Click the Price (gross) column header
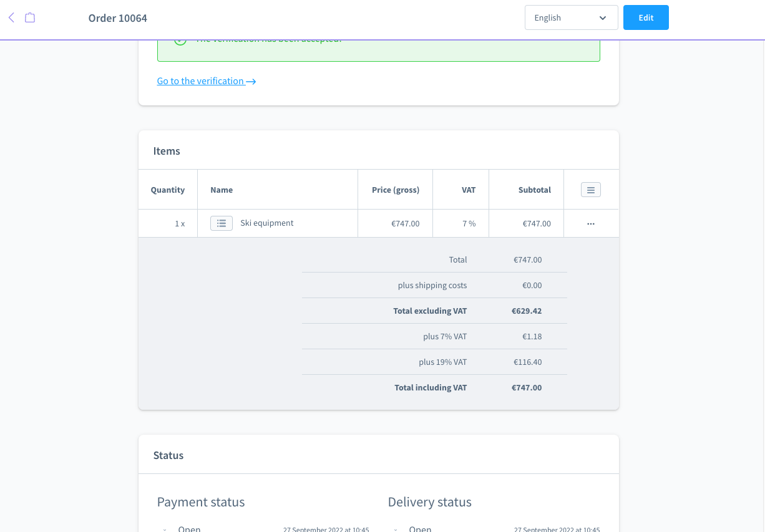The width and height of the screenshot is (765, 532). 396,190
